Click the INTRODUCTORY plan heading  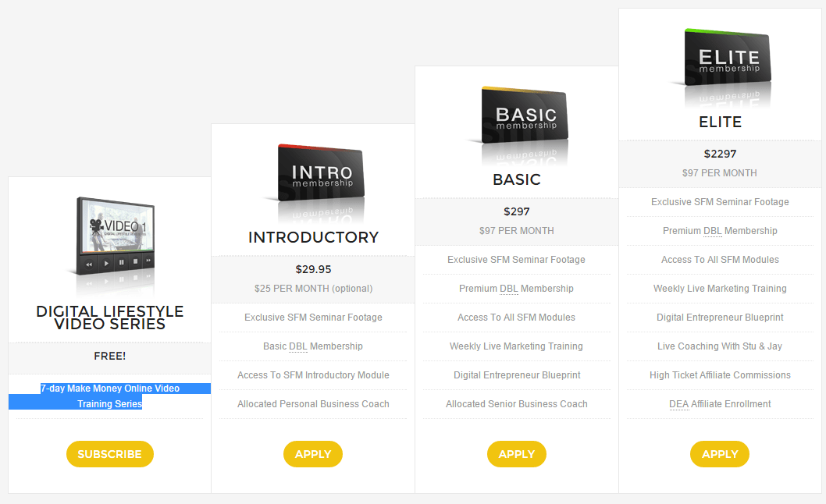(x=313, y=237)
